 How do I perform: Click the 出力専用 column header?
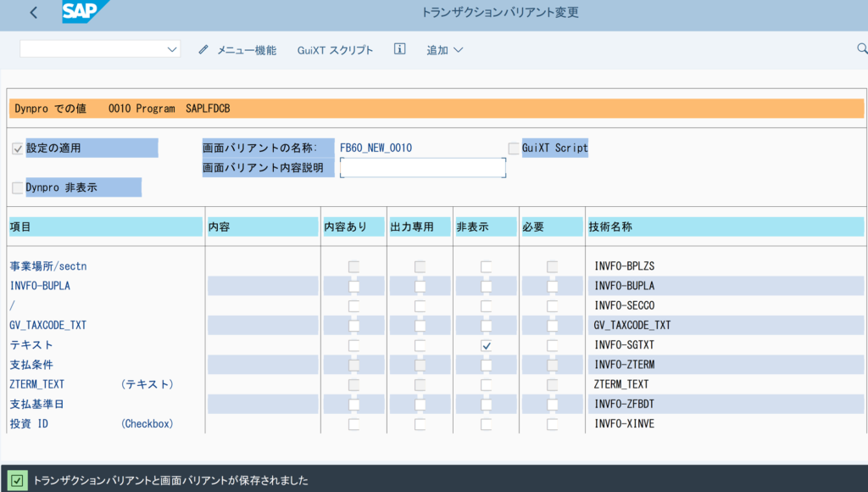tap(420, 226)
